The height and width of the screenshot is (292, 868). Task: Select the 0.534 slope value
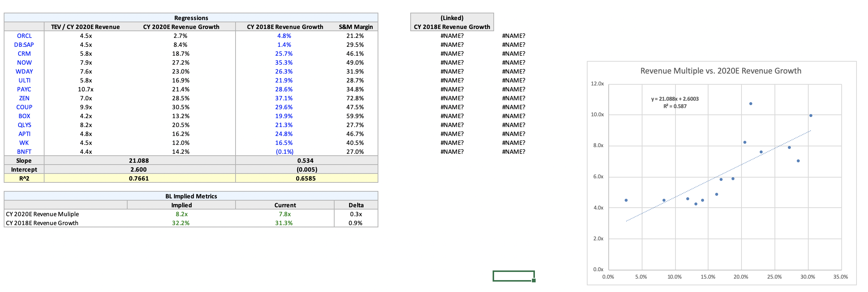305,160
